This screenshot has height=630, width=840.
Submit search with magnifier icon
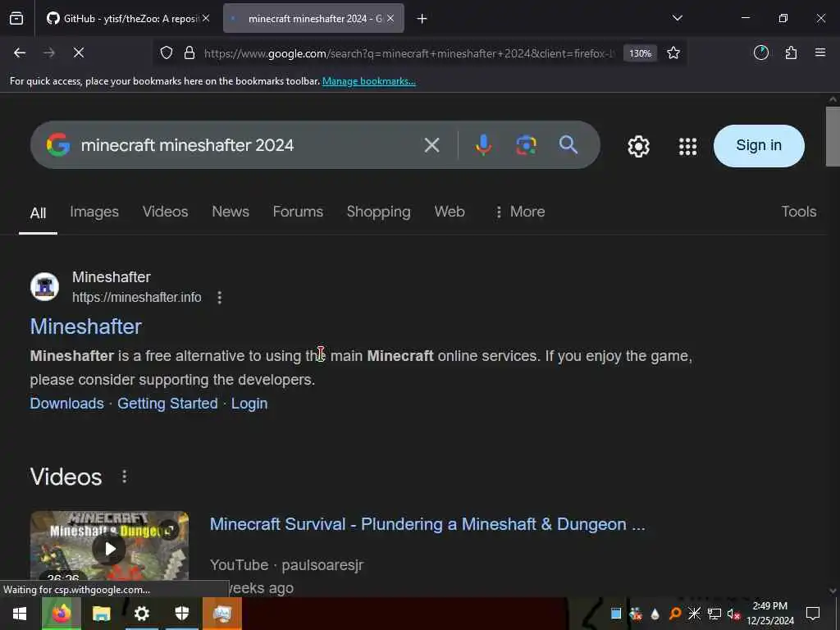[568, 145]
